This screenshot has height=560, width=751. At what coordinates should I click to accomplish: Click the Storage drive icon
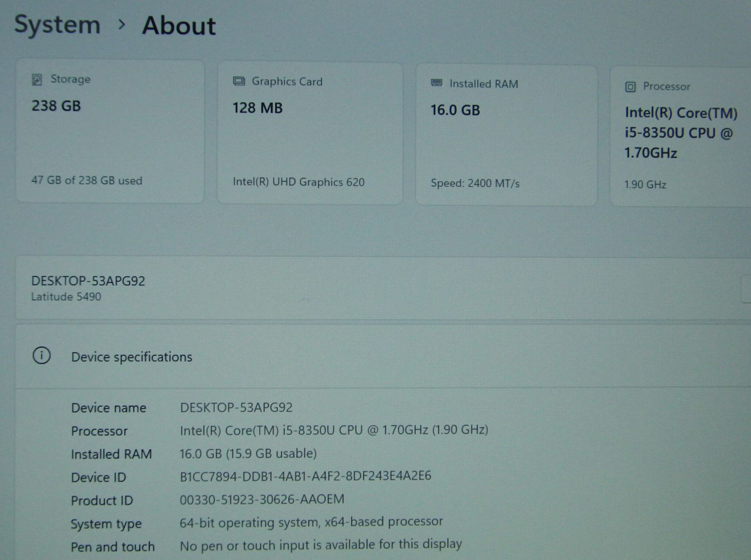(37, 79)
